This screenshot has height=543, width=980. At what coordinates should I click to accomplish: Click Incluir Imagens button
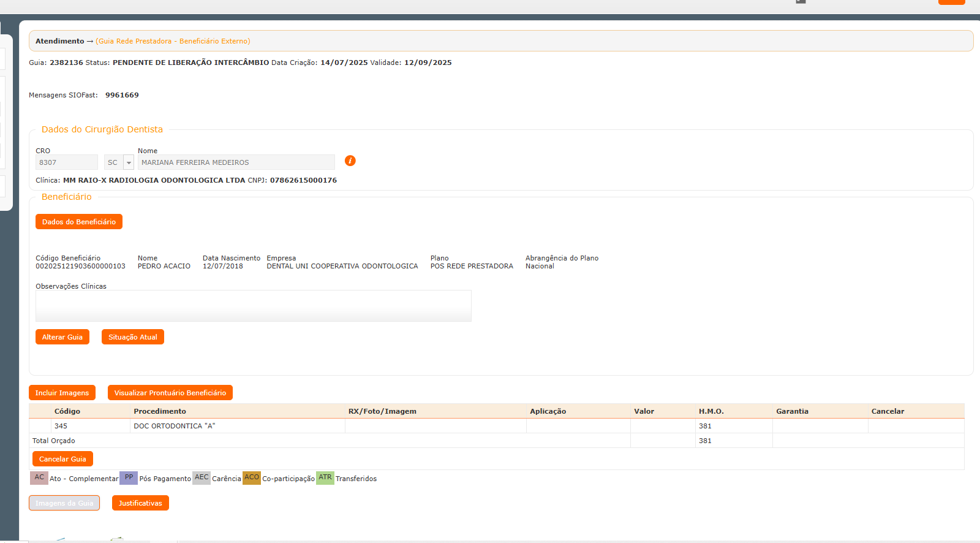[x=62, y=393]
